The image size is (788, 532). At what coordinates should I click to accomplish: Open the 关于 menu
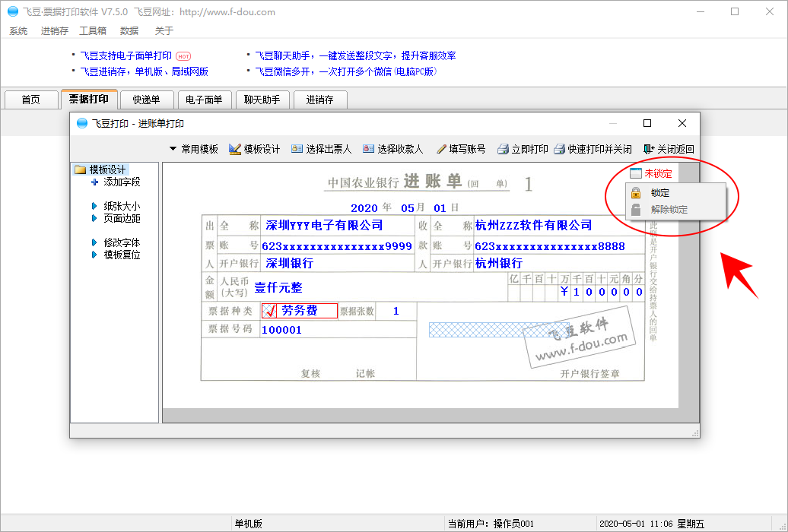pos(164,31)
